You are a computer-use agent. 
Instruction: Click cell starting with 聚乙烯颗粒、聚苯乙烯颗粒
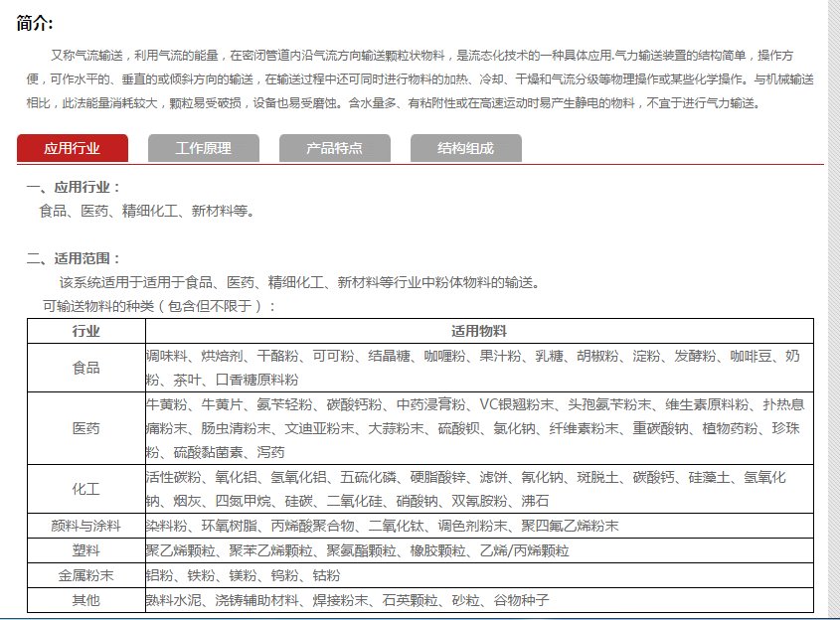(479, 550)
